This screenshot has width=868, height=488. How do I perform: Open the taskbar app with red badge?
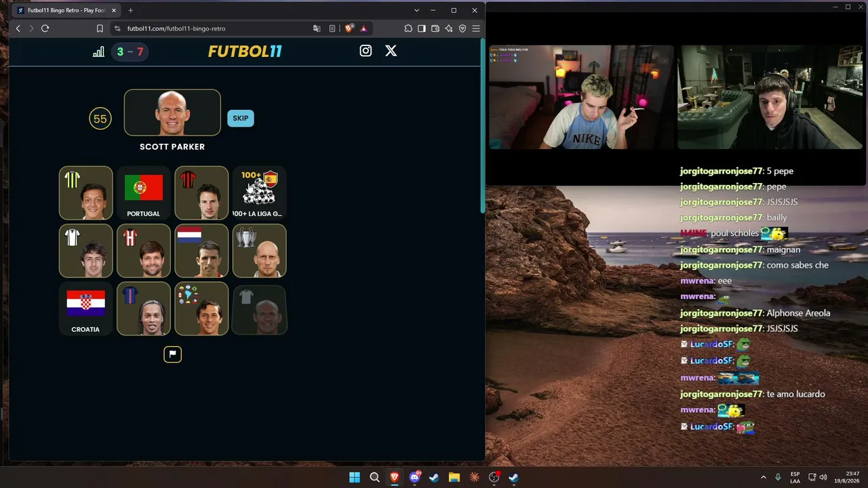click(494, 477)
